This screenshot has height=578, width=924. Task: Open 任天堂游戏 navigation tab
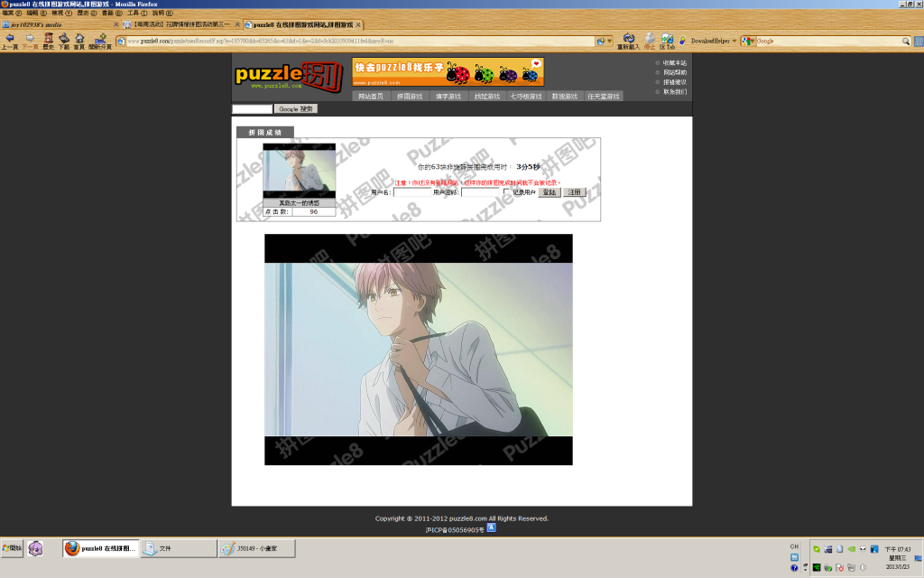pos(604,96)
